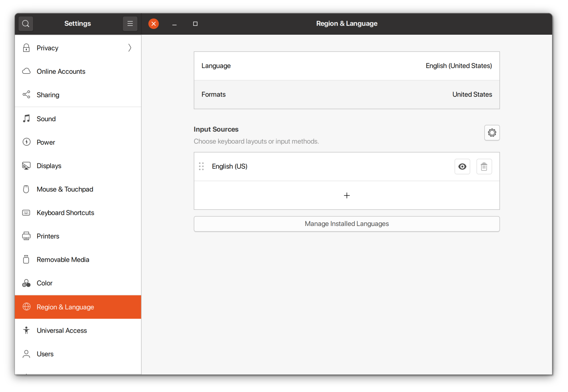
Task: Open the Language row selection
Action: 346,66
